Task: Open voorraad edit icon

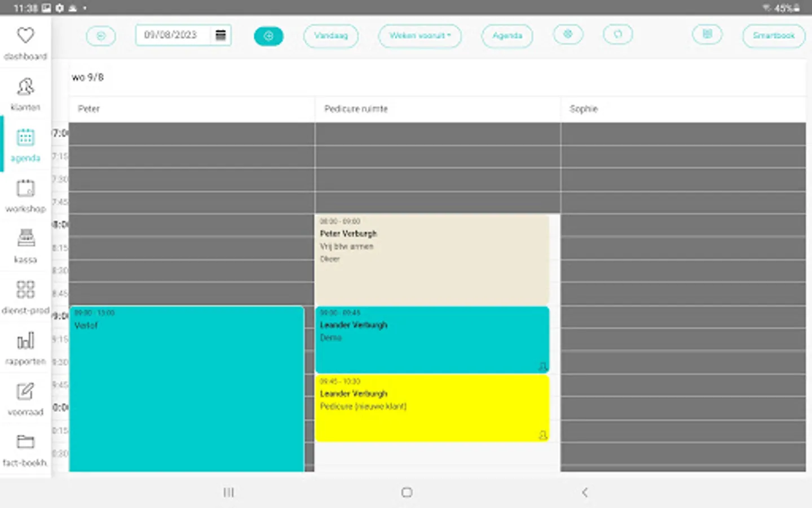Action: click(25, 391)
